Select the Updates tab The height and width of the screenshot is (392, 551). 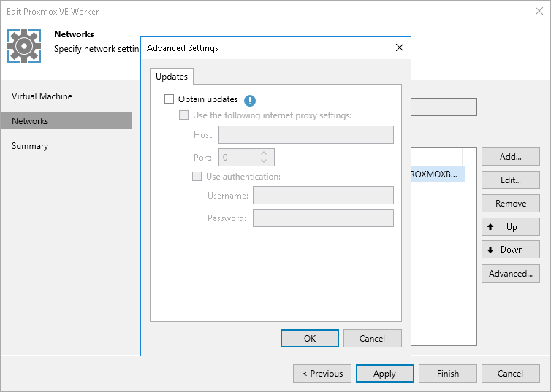click(172, 77)
